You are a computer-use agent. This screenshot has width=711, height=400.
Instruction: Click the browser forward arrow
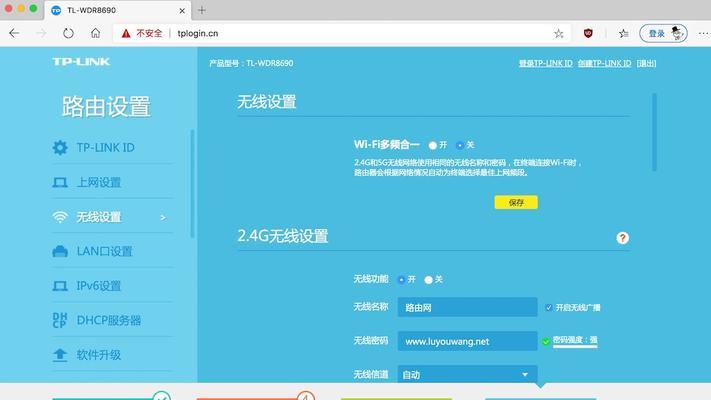coord(41,33)
